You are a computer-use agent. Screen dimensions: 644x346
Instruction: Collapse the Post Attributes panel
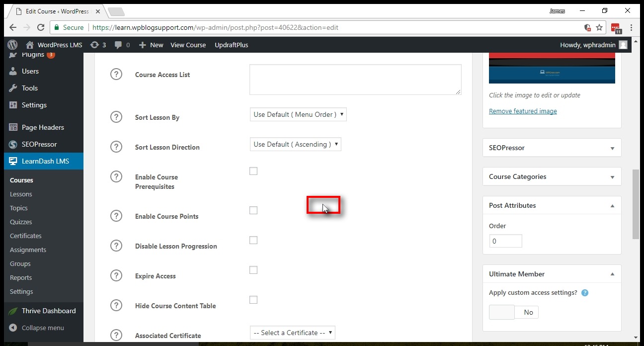coord(612,206)
